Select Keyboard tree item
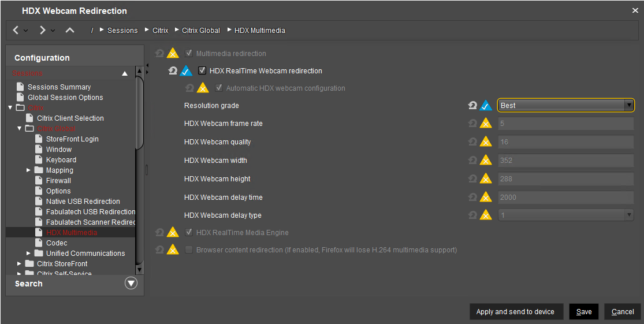 (61, 160)
